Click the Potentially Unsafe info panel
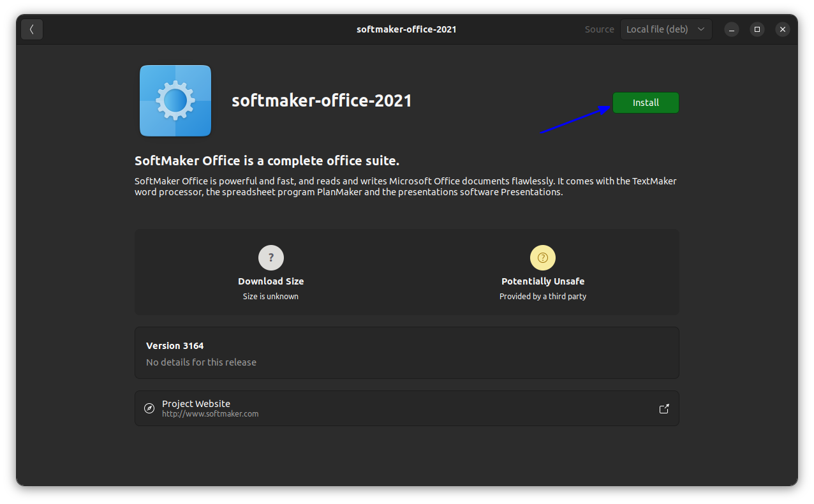 click(x=542, y=272)
